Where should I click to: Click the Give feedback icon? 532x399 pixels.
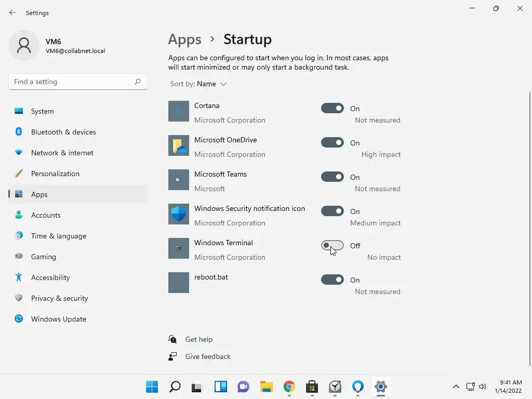pos(172,356)
